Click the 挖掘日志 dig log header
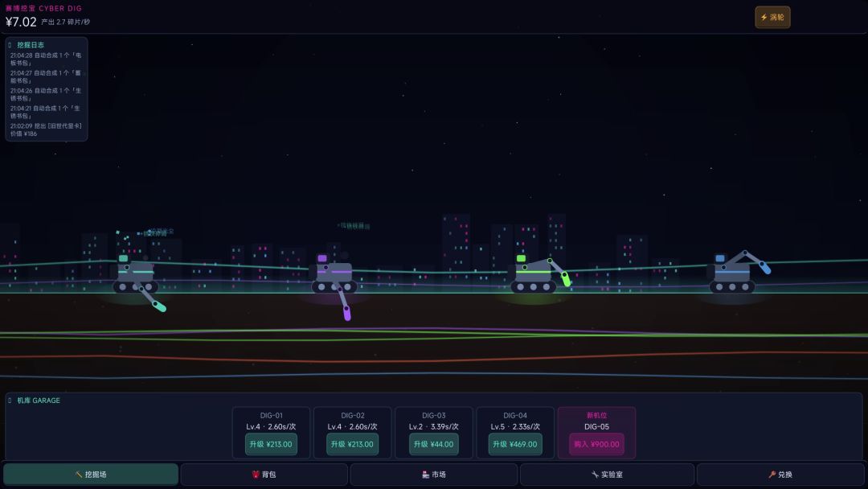 (x=31, y=45)
